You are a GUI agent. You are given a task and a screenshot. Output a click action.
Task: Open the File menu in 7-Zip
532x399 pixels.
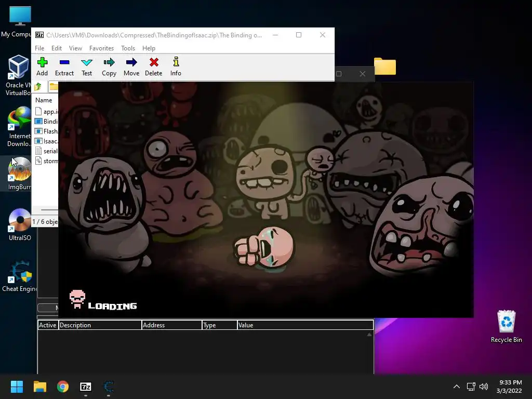[x=39, y=48]
